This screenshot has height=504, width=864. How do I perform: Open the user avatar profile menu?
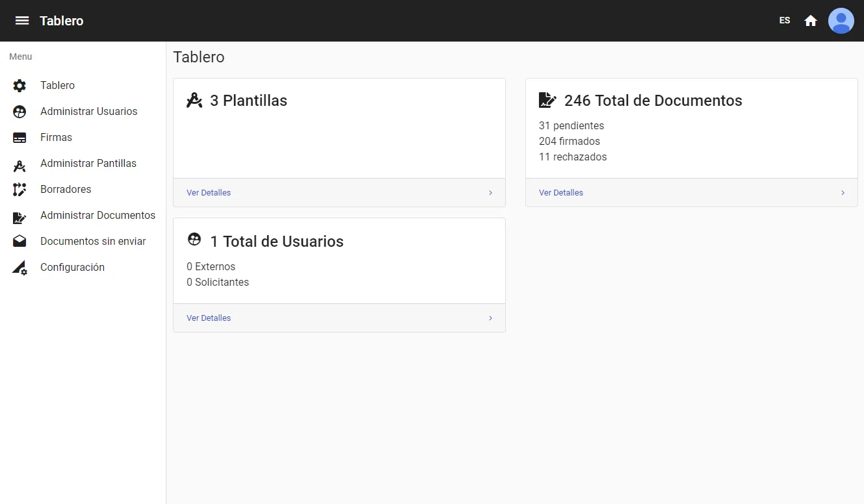[841, 21]
